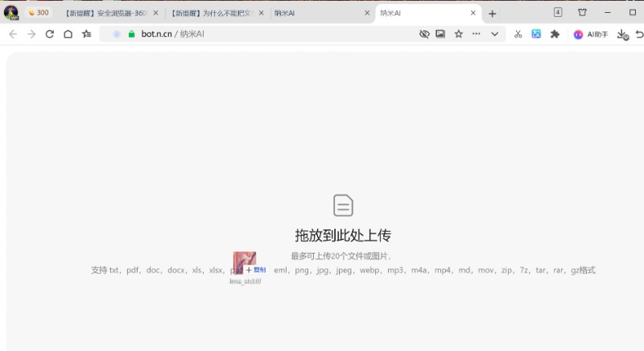644x351 pixels.
Task: Open the favorites list star icon
Action: click(87, 34)
